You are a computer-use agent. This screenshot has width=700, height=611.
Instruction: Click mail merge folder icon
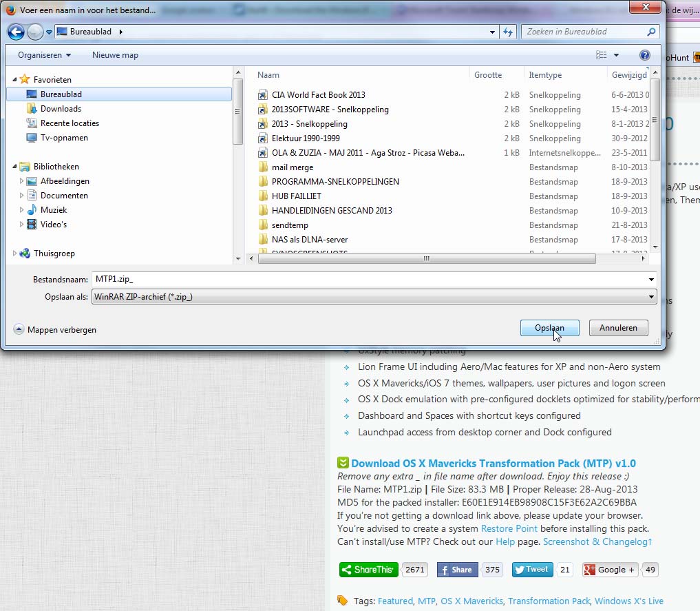click(263, 167)
